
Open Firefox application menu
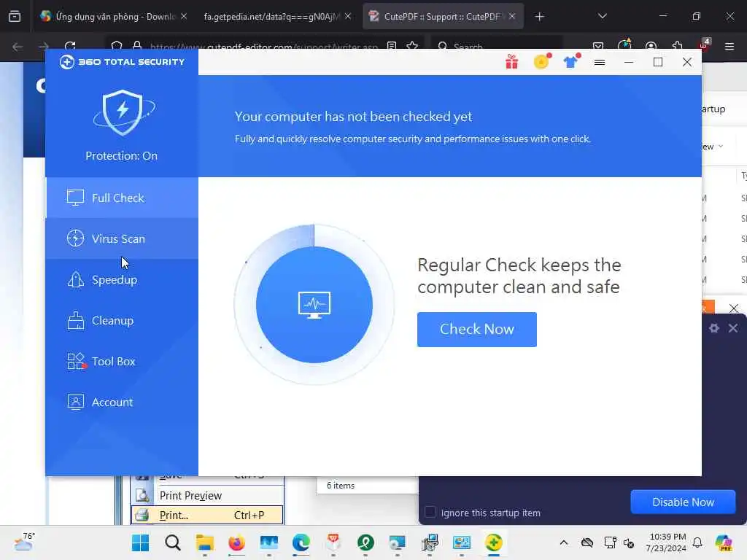(729, 46)
